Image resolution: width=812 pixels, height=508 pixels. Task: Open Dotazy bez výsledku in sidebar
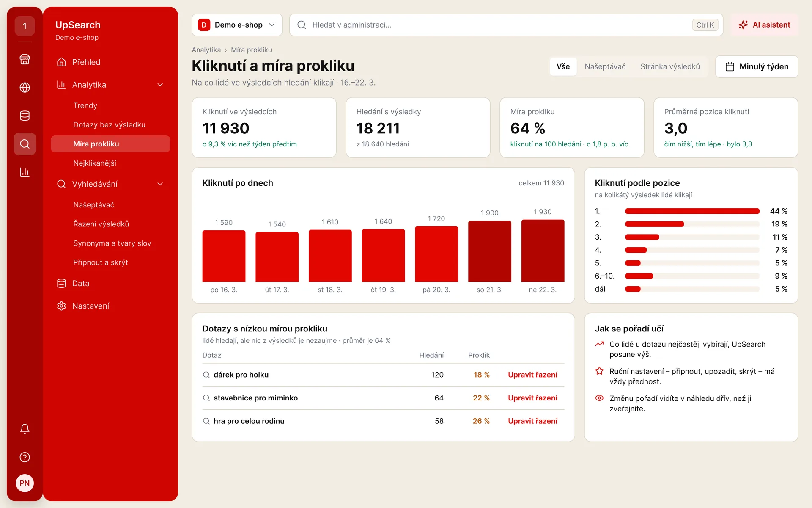(x=110, y=125)
